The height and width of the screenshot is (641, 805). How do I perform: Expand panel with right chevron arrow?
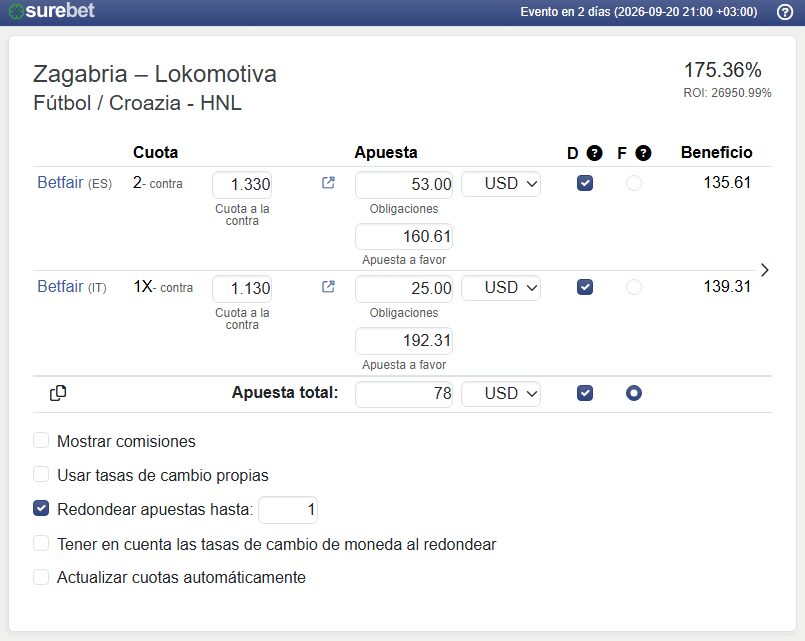[764, 270]
